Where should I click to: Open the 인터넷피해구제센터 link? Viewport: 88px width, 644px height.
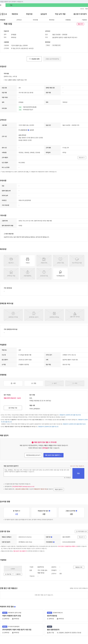(23, 487)
